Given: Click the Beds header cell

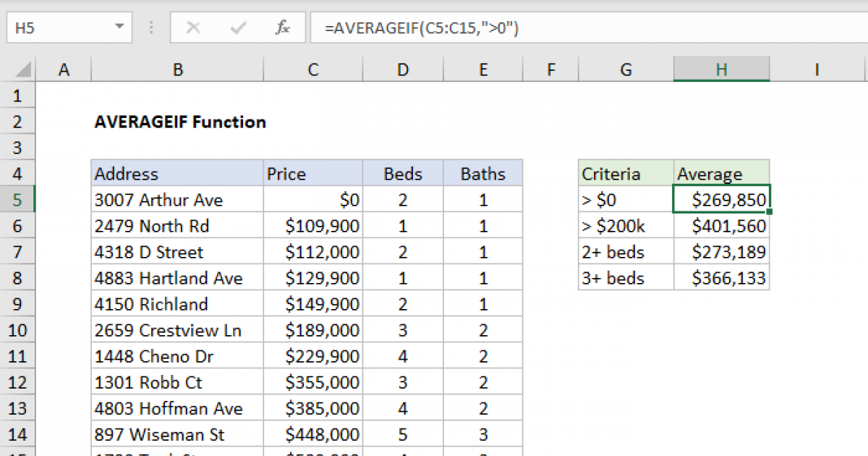Looking at the screenshot, I should click(x=403, y=174).
